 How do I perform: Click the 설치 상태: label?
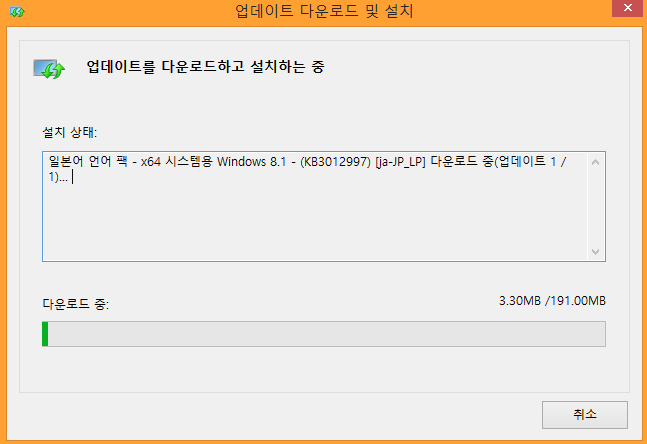70,132
